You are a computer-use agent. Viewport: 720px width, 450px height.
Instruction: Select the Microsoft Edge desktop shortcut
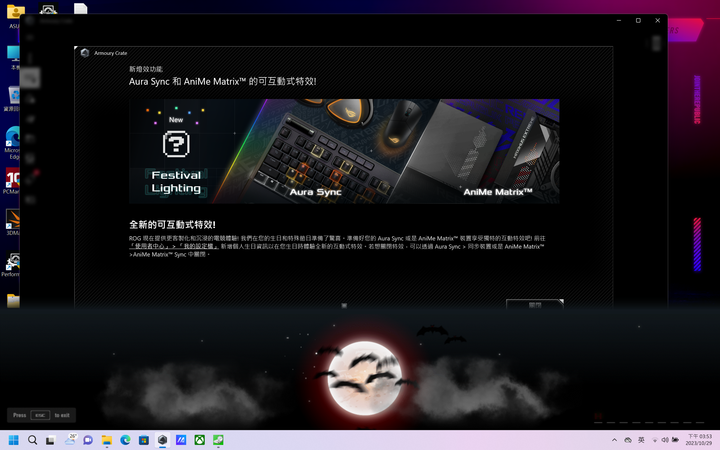[x=13, y=142]
